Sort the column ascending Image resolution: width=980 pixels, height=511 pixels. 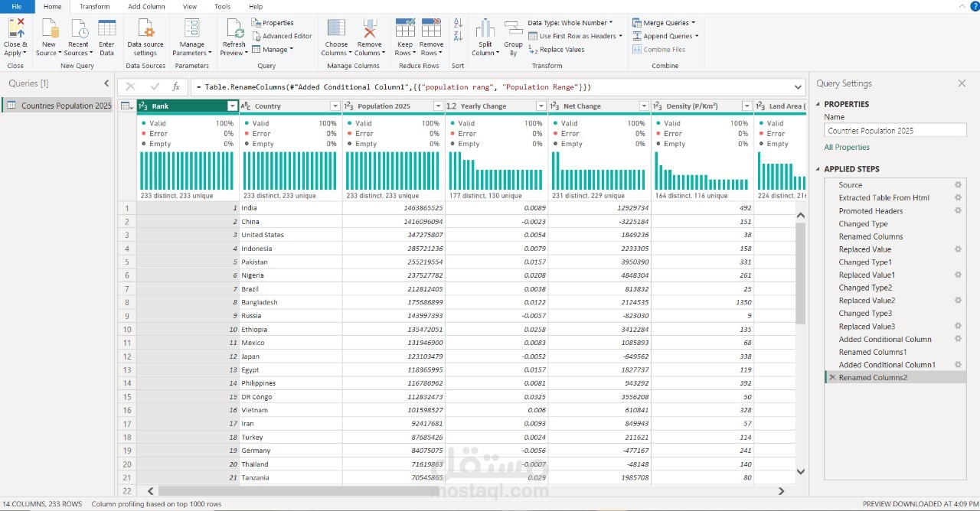click(458, 23)
